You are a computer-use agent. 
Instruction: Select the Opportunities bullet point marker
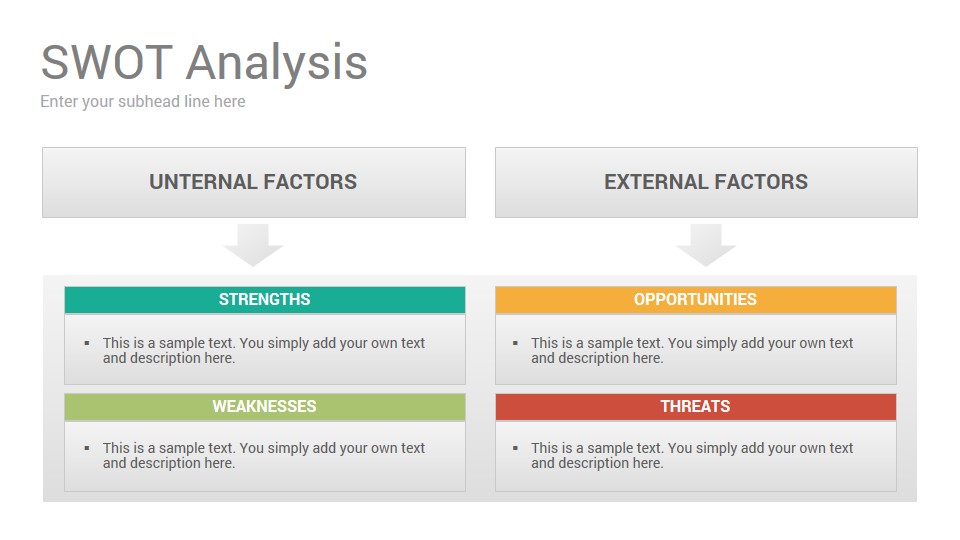pyautogui.click(x=516, y=343)
